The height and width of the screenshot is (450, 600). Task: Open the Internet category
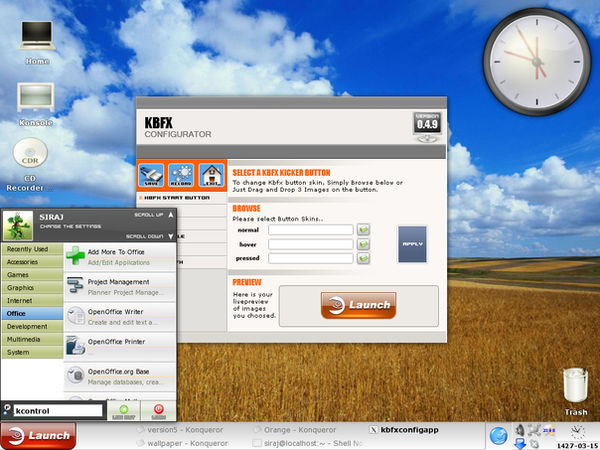[32, 301]
